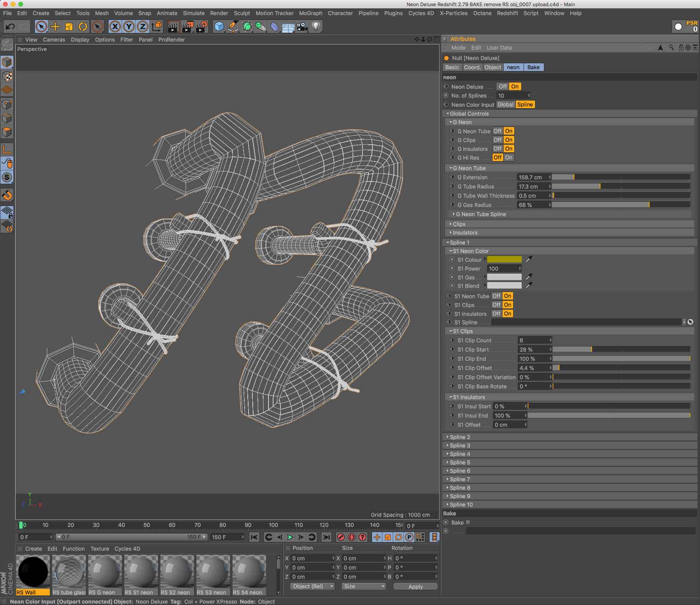Add a cube primitive object
This screenshot has height=605, width=700.
pyautogui.click(x=219, y=26)
